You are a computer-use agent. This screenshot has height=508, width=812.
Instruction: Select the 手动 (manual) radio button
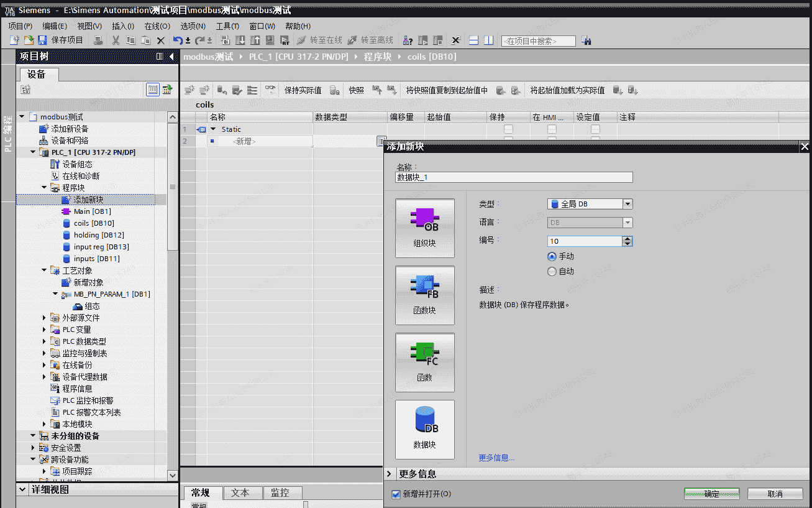click(552, 256)
